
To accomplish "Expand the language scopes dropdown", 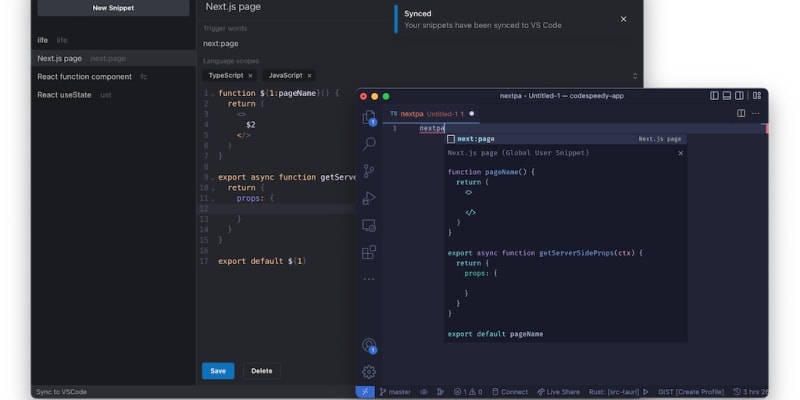I will (x=635, y=76).
